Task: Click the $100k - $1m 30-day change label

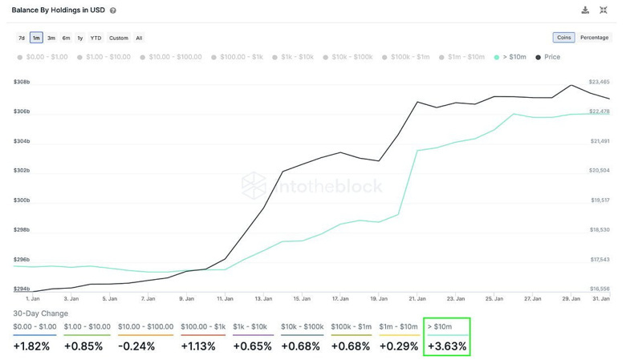Action: pos(350,327)
